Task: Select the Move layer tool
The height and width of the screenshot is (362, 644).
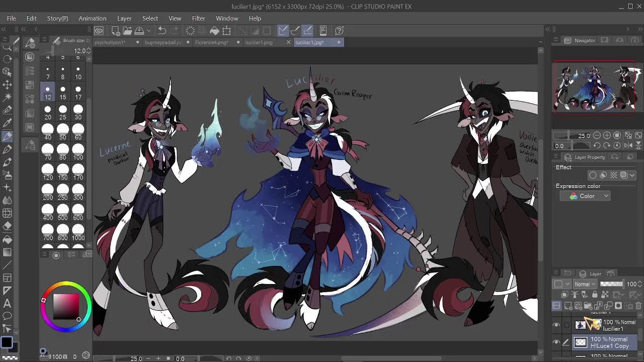Action: click(x=8, y=84)
